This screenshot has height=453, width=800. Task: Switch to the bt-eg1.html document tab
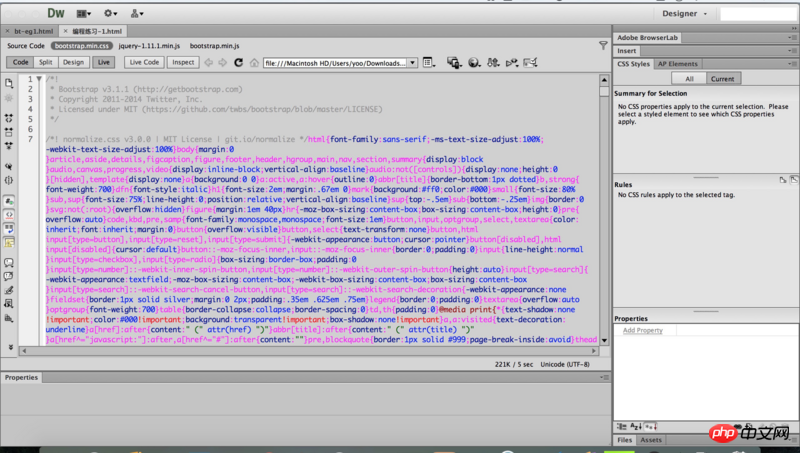coord(34,31)
